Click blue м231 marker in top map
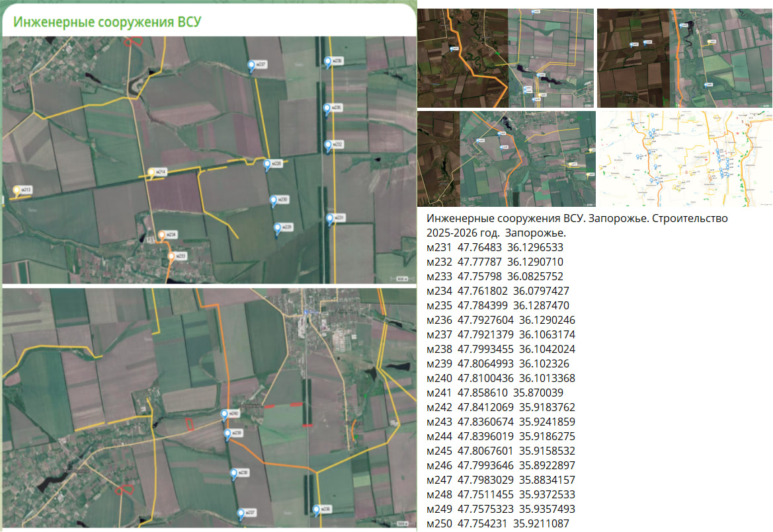 tap(330, 217)
